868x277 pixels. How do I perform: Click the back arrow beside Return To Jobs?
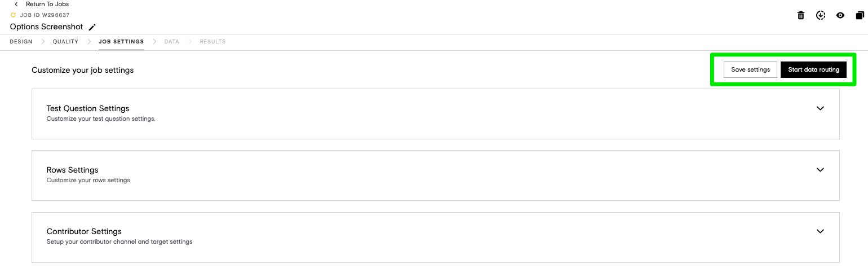(16, 5)
